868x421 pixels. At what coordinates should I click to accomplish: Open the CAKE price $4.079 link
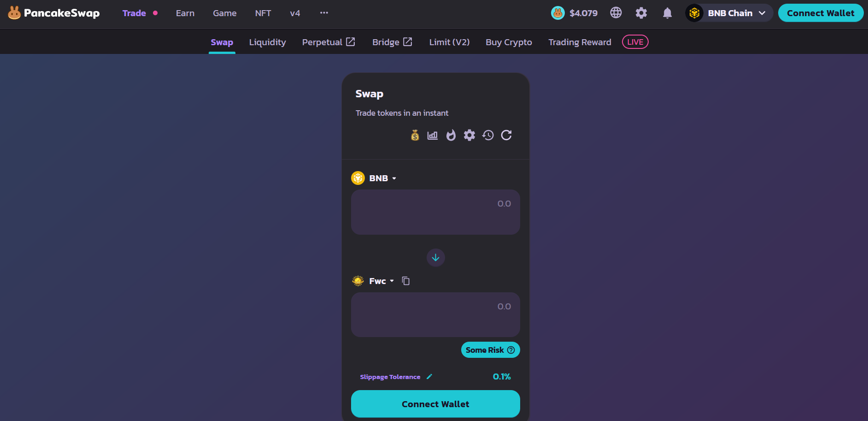coord(575,13)
